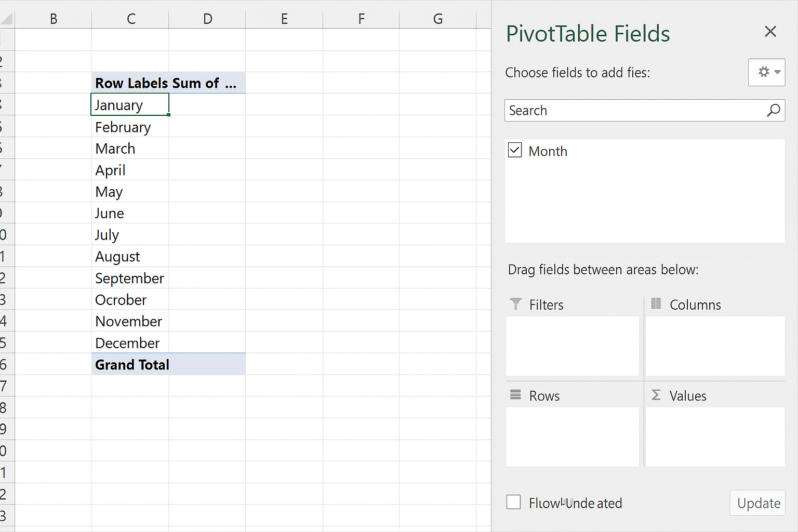Viewport: 798px width, 532px height.
Task: Click the Filters funnel icon
Action: (x=516, y=304)
